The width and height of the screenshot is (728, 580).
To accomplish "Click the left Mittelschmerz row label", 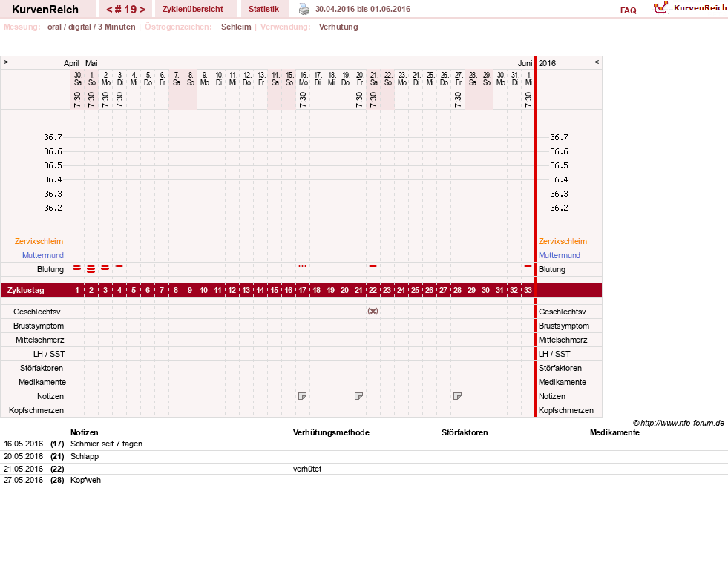I will click(39, 340).
